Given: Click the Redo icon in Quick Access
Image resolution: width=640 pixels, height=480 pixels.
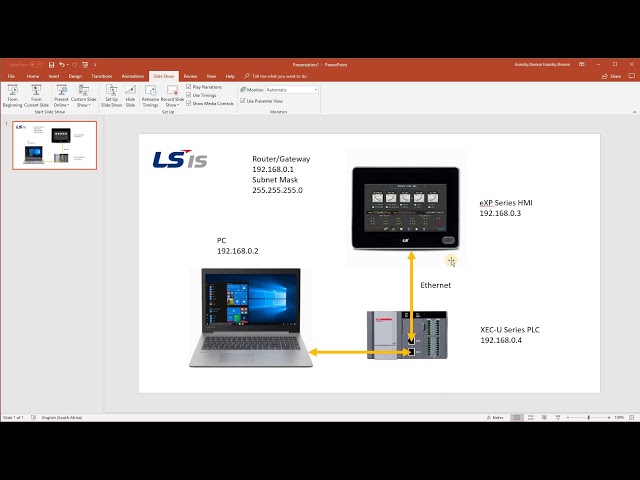Looking at the screenshot, I should (x=74, y=64).
